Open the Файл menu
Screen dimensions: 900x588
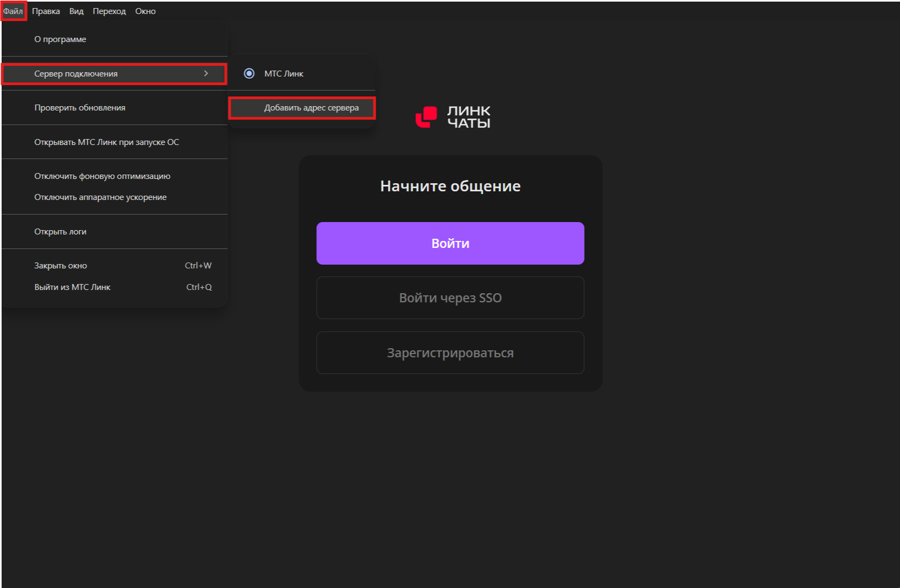(x=13, y=11)
